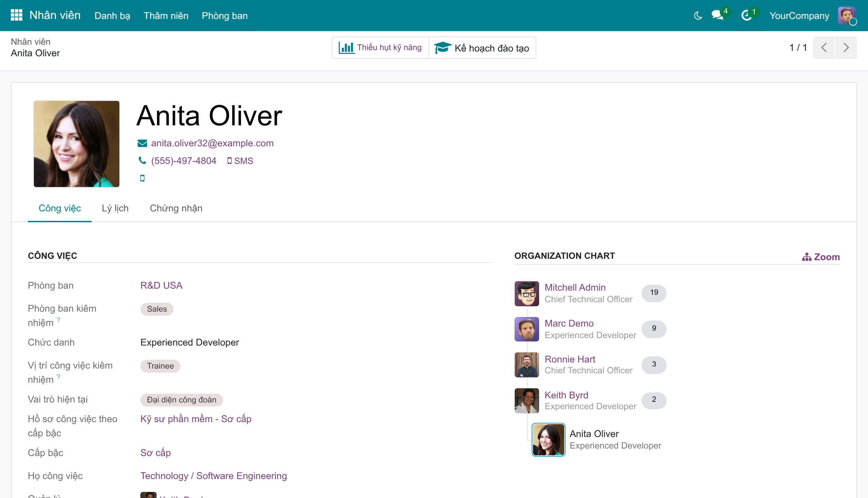
Task: Open Ronnie Hart in the org chart
Action: point(570,359)
